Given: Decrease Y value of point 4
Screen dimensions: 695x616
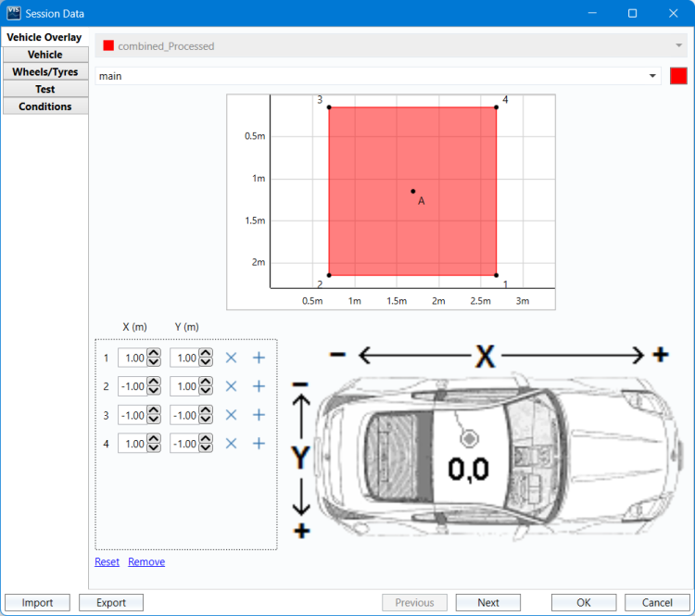Looking at the screenshot, I should point(206,448).
